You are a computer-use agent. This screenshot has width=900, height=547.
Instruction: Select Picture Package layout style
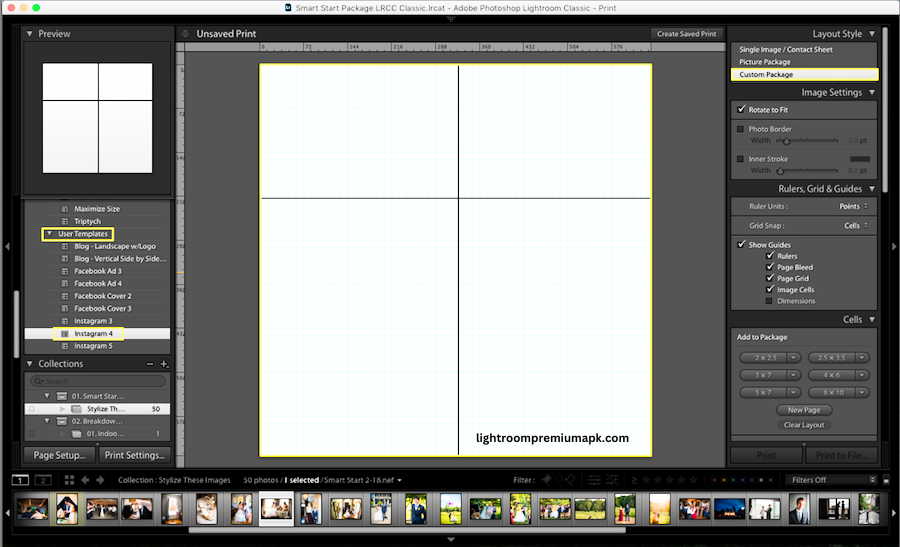pos(804,62)
